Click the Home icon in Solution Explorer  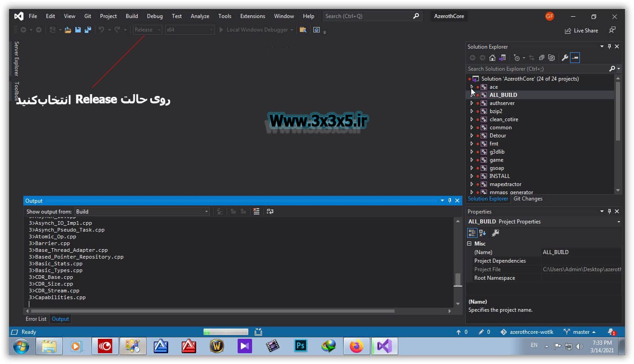[492, 58]
